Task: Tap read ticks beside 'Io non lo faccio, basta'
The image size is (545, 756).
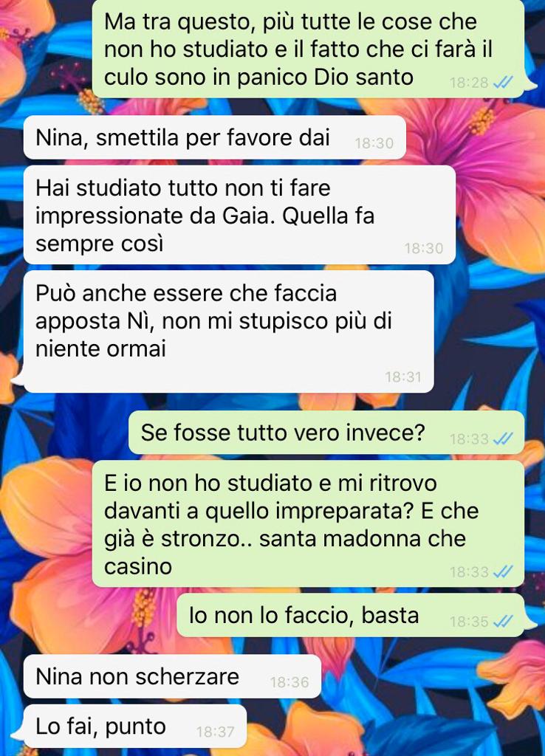Action: (503, 621)
